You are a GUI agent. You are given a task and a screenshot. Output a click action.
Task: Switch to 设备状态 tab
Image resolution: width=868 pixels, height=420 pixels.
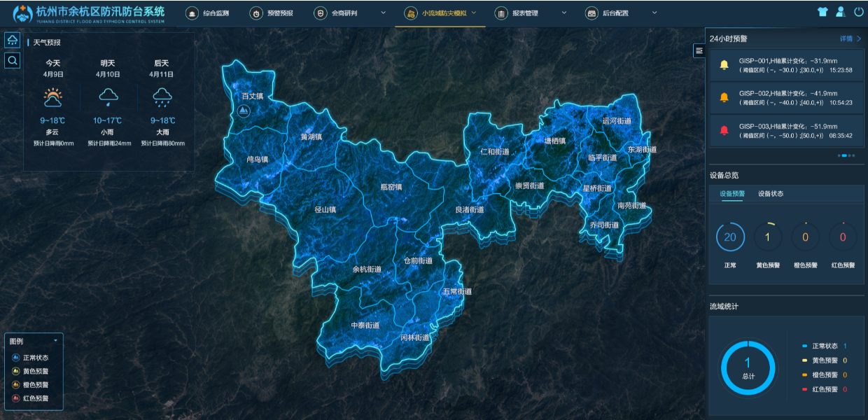point(771,194)
